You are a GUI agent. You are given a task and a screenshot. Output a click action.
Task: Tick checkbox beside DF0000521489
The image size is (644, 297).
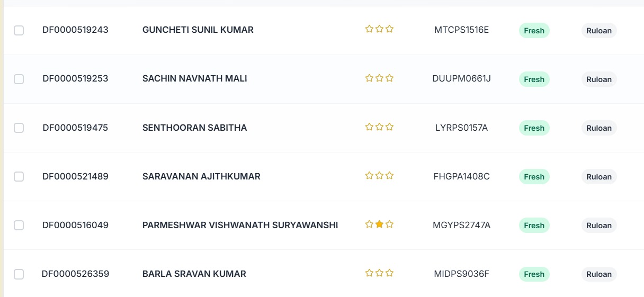coord(19,177)
